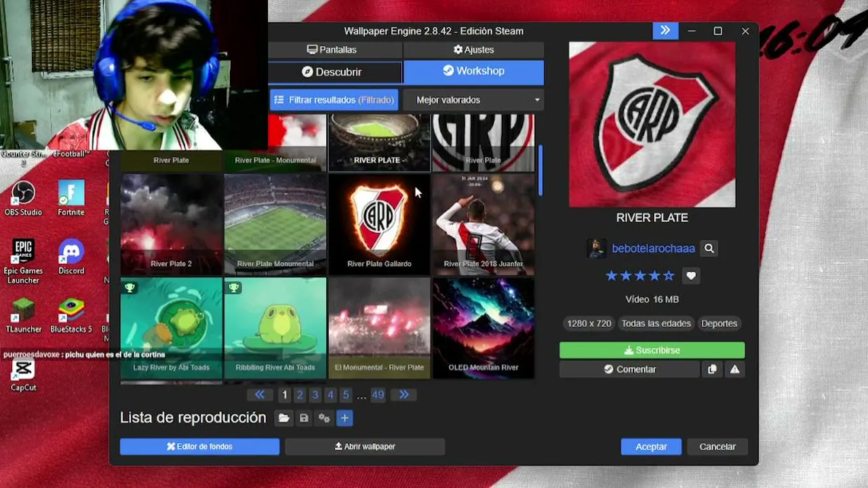868x488 pixels.
Task: Select River Plate Gallardo wallpaper thumbnail
Action: coord(379,224)
